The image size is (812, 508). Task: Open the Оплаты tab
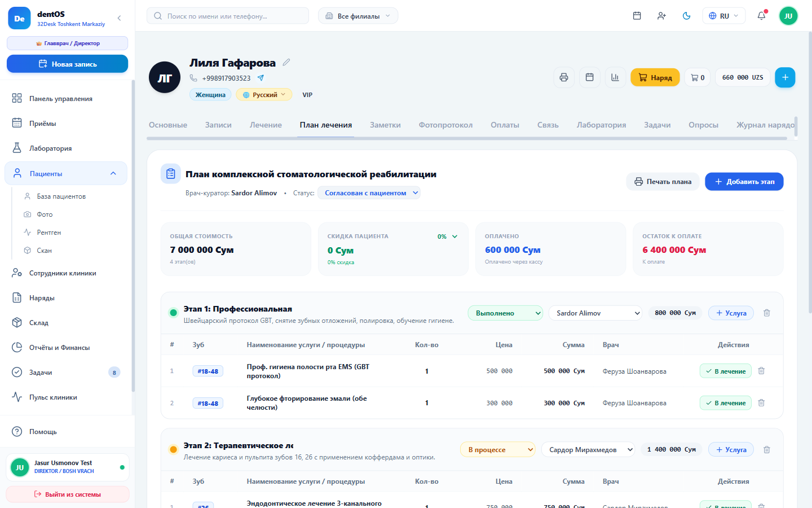point(505,125)
